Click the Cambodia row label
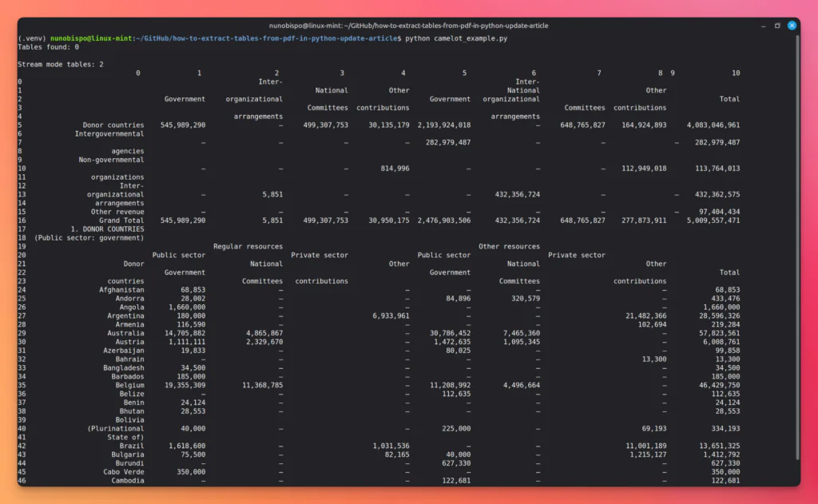818x504 pixels. [x=128, y=481]
